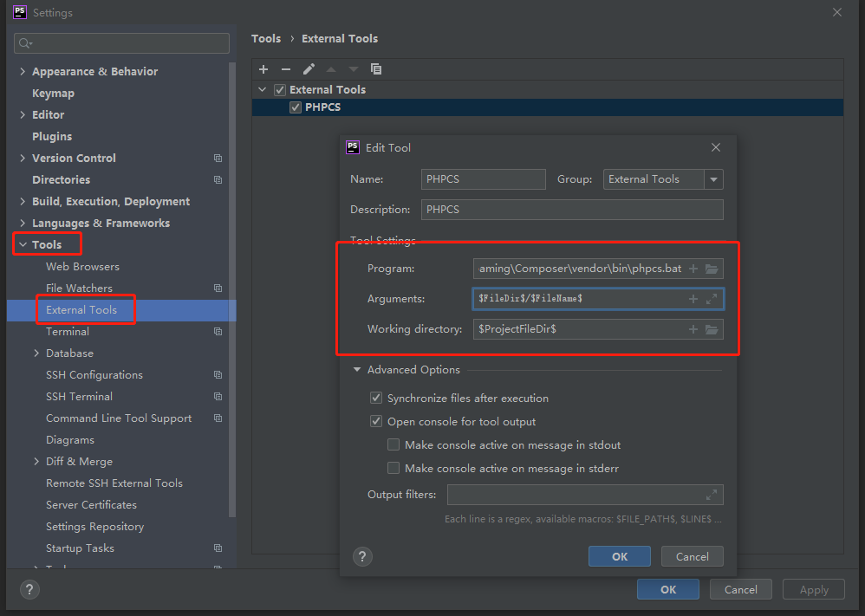Expand Build, Execution, Deployment section
This screenshot has height=616, width=865.
coord(23,201)
